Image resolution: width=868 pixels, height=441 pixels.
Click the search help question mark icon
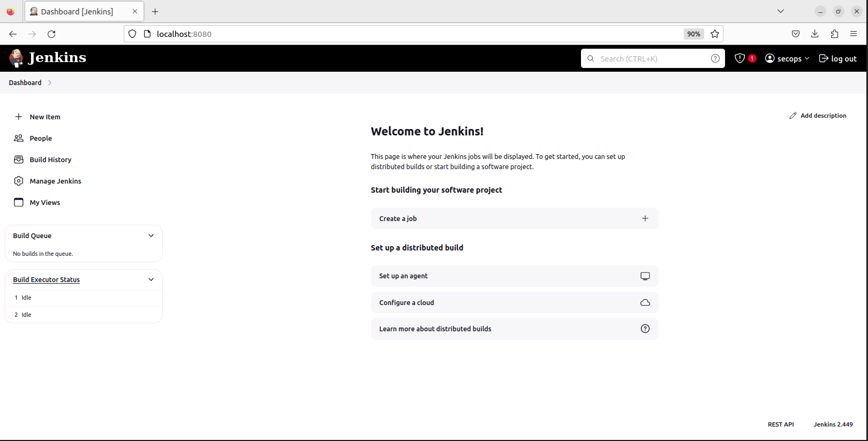pos(715,58)
